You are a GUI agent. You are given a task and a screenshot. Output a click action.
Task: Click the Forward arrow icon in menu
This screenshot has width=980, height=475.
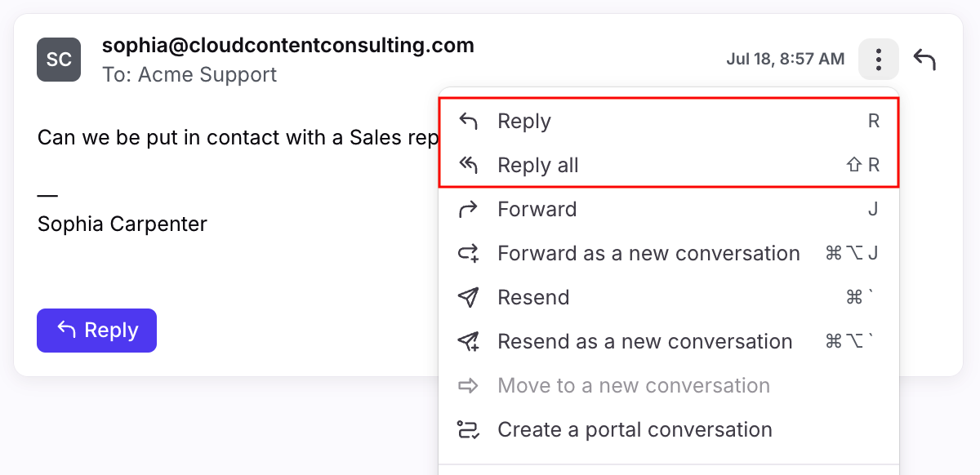(x=468, y=210)
